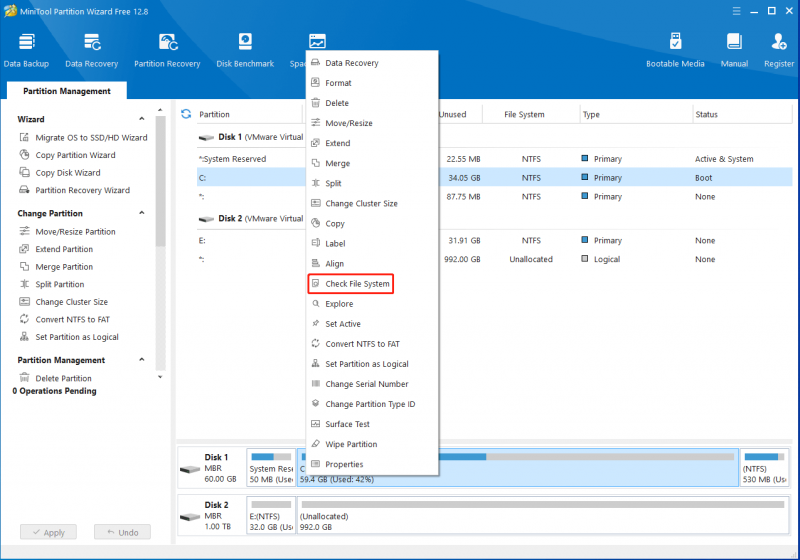Select E:(NTFS) block in disk map

point(271,515)
